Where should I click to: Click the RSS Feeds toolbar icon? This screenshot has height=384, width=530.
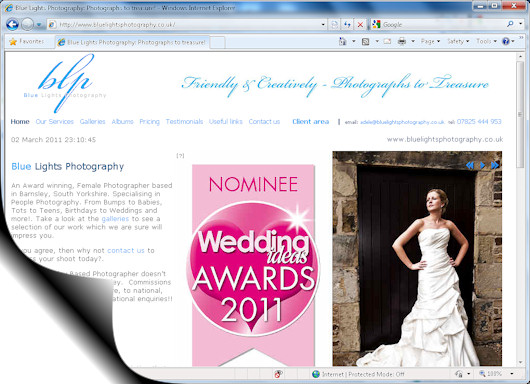[x=365, y=41]
